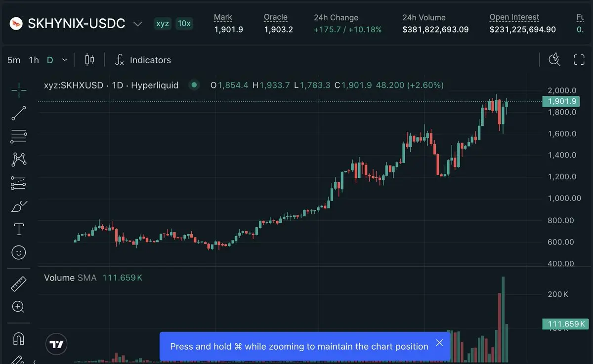Click the TradingView logo badge
The height and width of the screenshot is (364, 593).
pyautogui.click(x=56, y=344)
